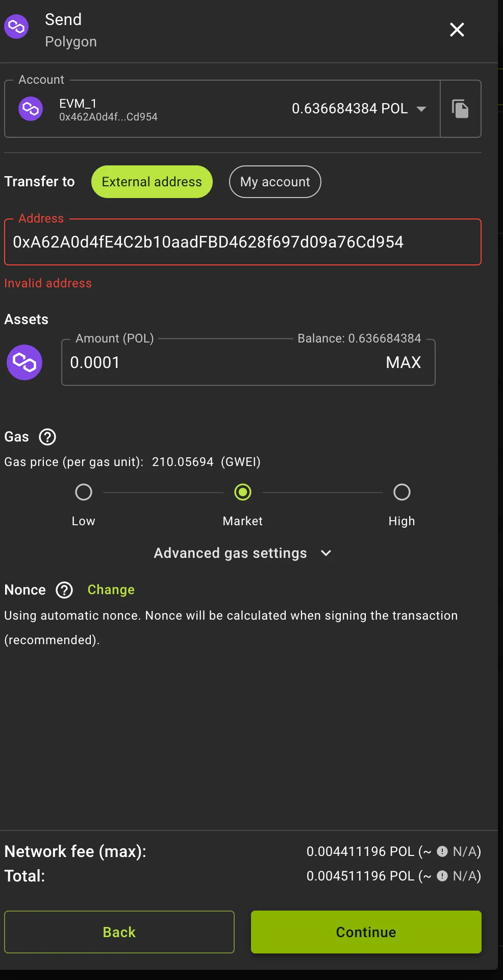Click the Total N/A warning icon
503x980 pixels.
[x=442, y=876]
